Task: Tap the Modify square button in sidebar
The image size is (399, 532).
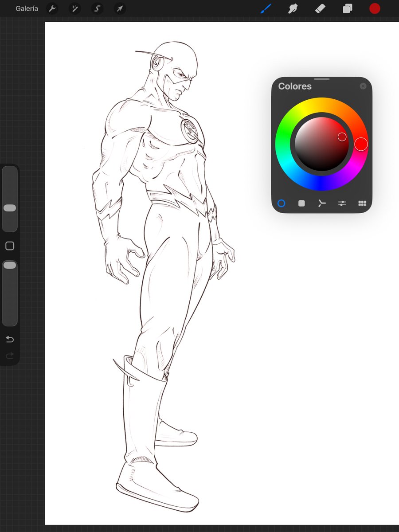Action: (x=10, y=246)
